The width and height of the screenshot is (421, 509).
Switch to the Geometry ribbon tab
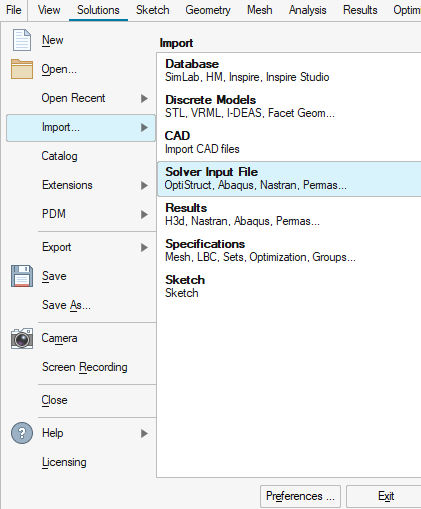[x=208, y=10]
